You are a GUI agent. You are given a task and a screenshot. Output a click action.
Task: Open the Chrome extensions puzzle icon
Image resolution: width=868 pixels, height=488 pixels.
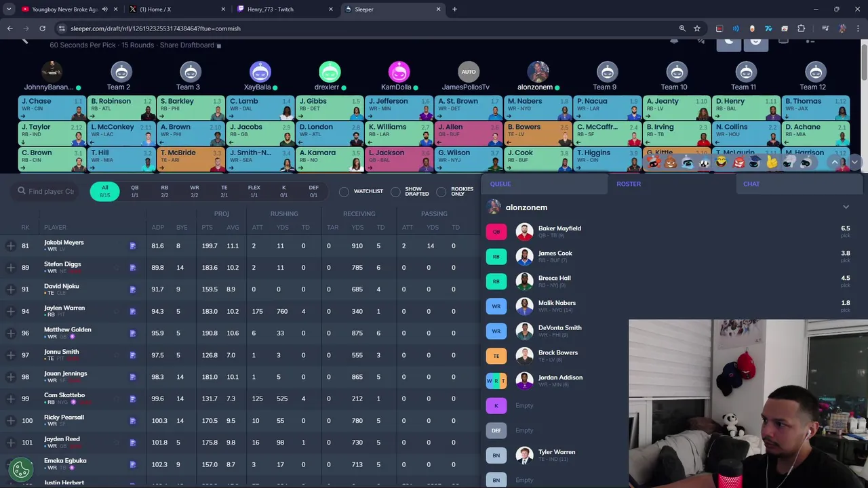(801, 28)
